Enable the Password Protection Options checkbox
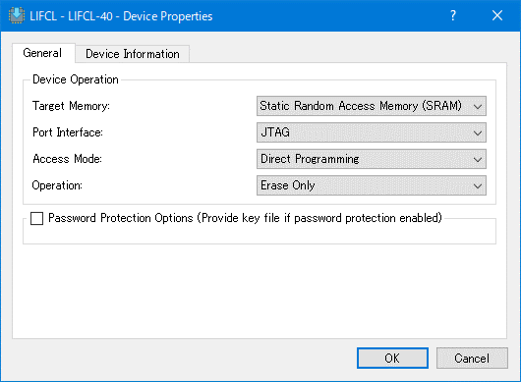This screenshot has height=382, width=521. click(x=37, y=219)
